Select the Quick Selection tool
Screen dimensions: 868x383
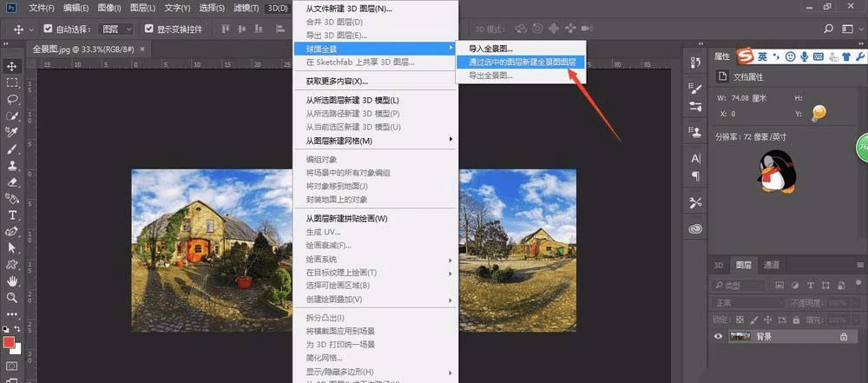11,116
